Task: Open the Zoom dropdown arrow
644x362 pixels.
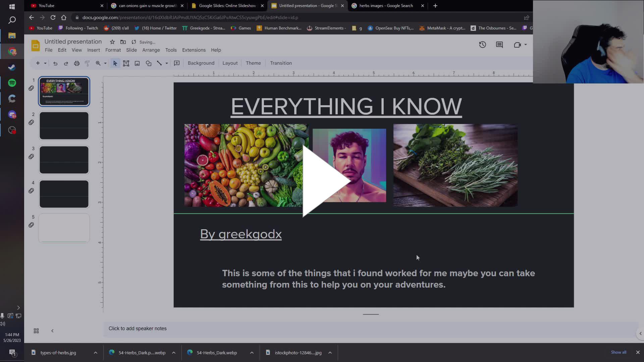Action: (x=105, y=63)
